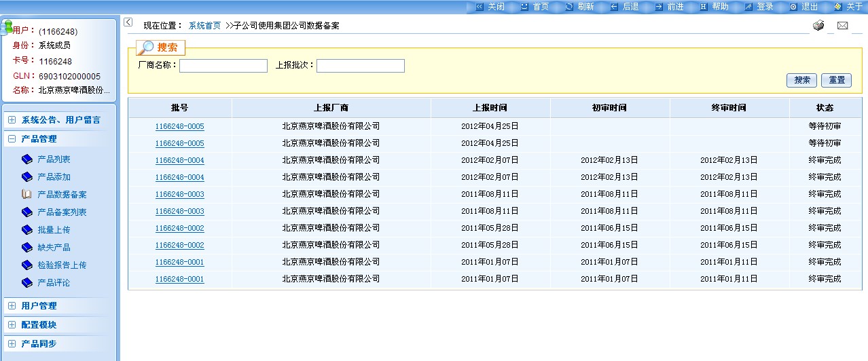Viewport: 868px width, 361px height.
Task: Expand the 系统公告、用户留言 section
Action: pyautogui.click(x=12, y=120)
